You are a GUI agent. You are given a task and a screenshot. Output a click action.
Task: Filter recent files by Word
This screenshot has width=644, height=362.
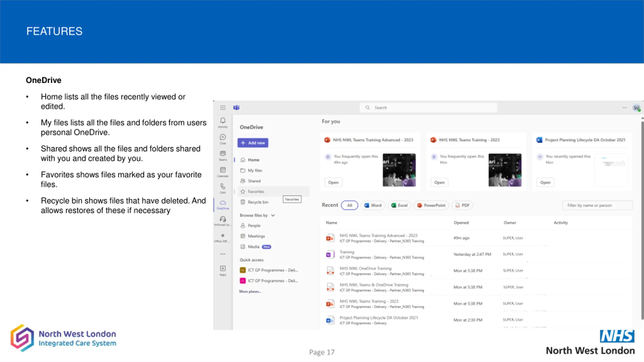pyautogui.click(x=373, y=205)
